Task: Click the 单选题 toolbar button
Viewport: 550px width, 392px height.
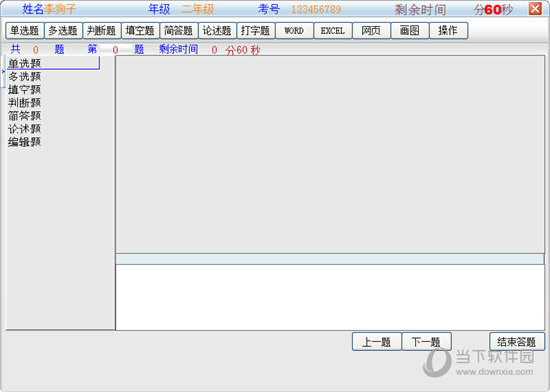Action: click(25, 31)
